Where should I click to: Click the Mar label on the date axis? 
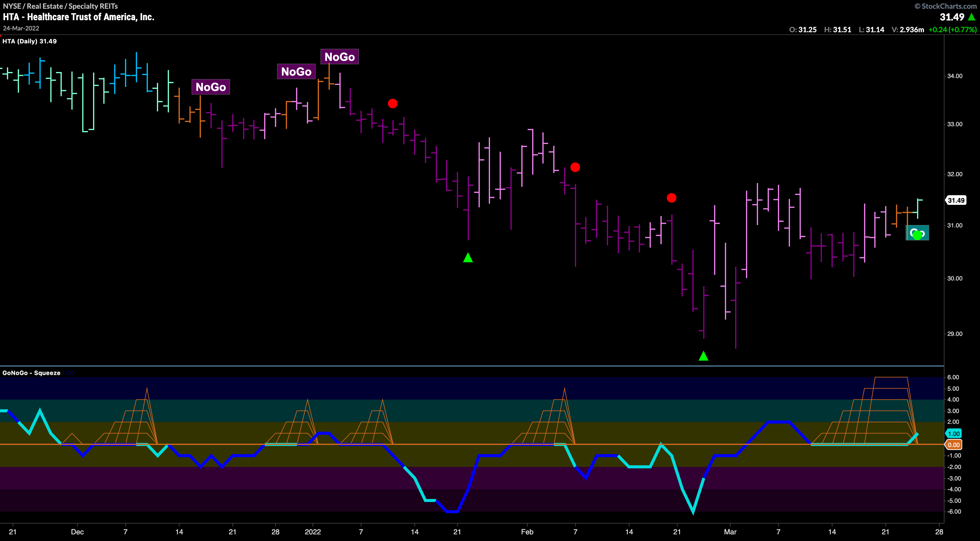tap(730, 532)
